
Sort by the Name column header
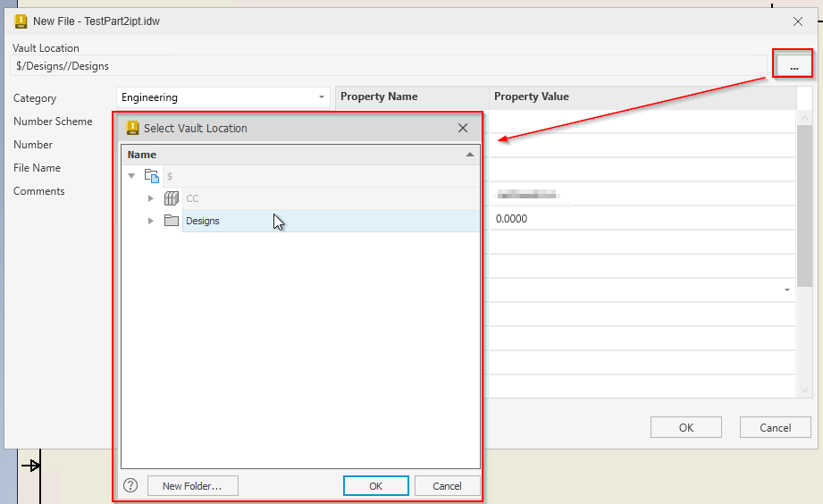tap(300, 155)
